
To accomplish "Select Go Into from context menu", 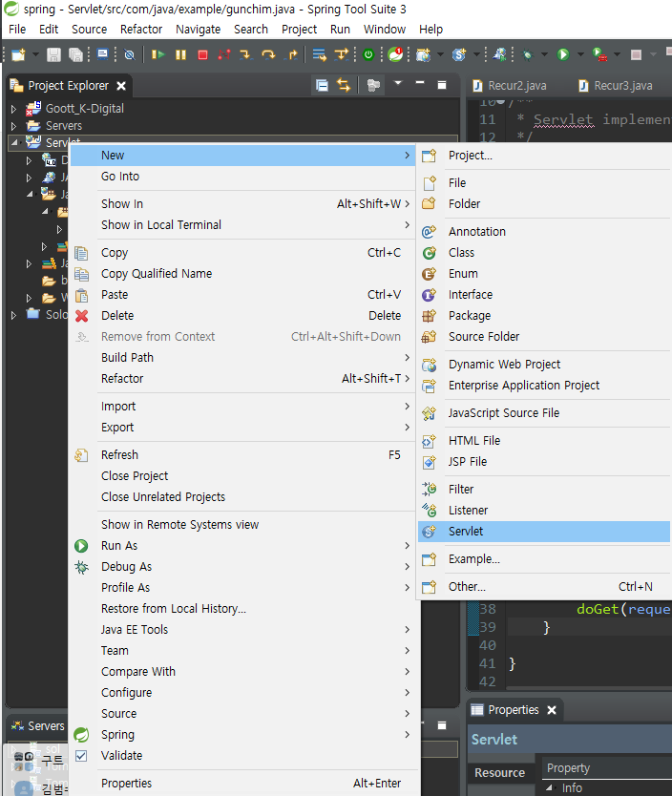I will coord(242,177).
